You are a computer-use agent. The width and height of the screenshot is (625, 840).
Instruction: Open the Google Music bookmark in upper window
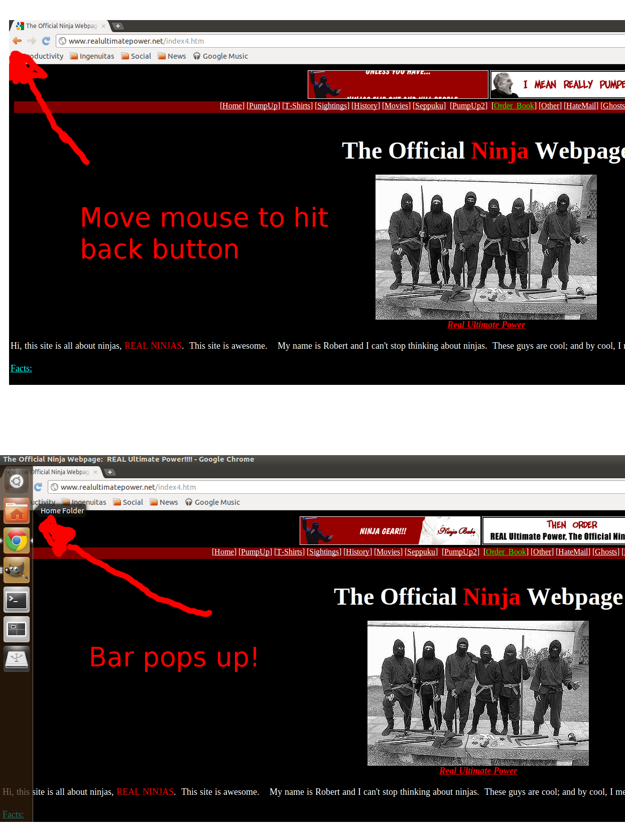(x=220, y=56)
